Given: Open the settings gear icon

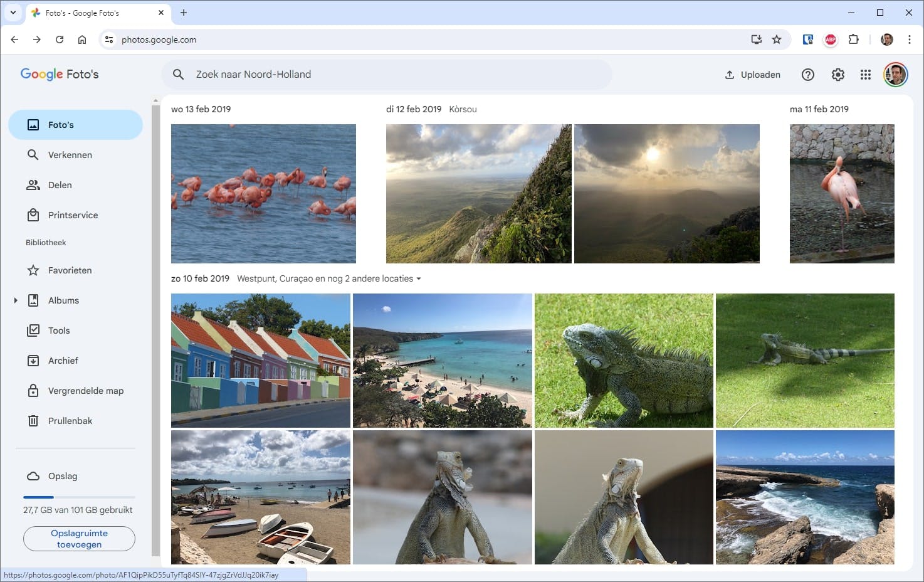Looking at the screenshot, I should (838, 75).
